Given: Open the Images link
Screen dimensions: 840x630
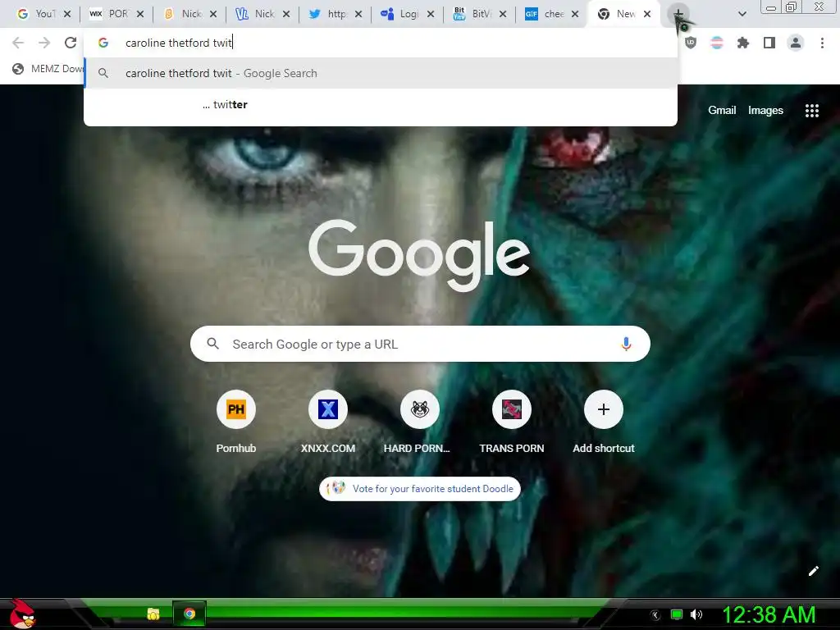Looking at the screenshot, I should tap(765, 111).
